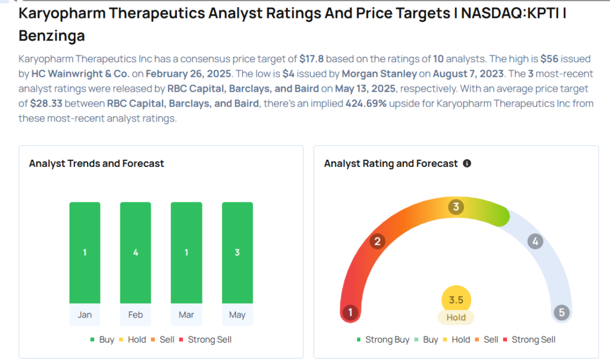Click the yellow 3.5 rating circle

456,300
